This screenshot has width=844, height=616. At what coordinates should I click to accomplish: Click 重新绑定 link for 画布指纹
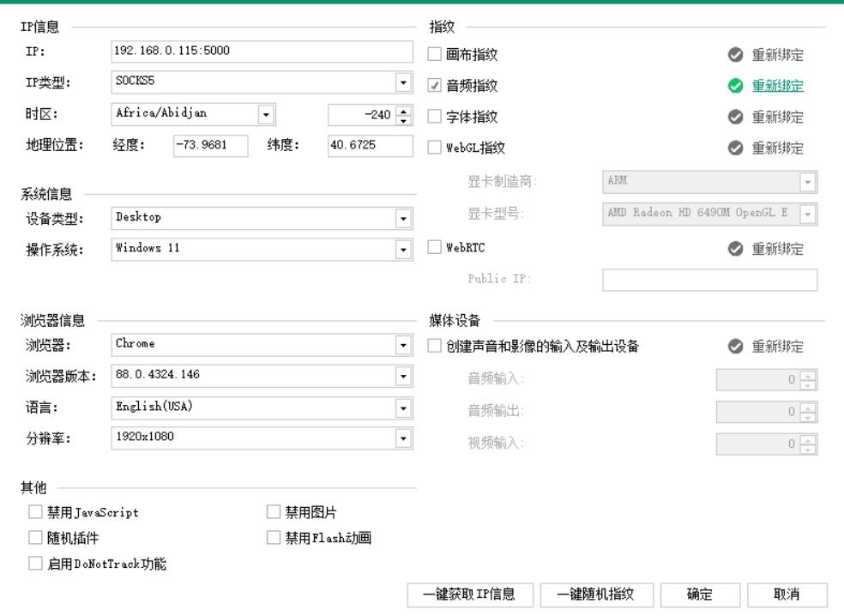tap(778, 54)
